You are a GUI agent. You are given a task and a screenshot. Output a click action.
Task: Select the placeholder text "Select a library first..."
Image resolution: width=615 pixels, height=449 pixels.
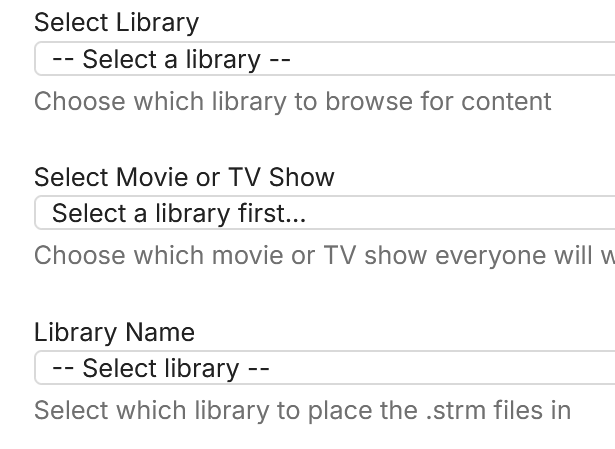point(179,213)
